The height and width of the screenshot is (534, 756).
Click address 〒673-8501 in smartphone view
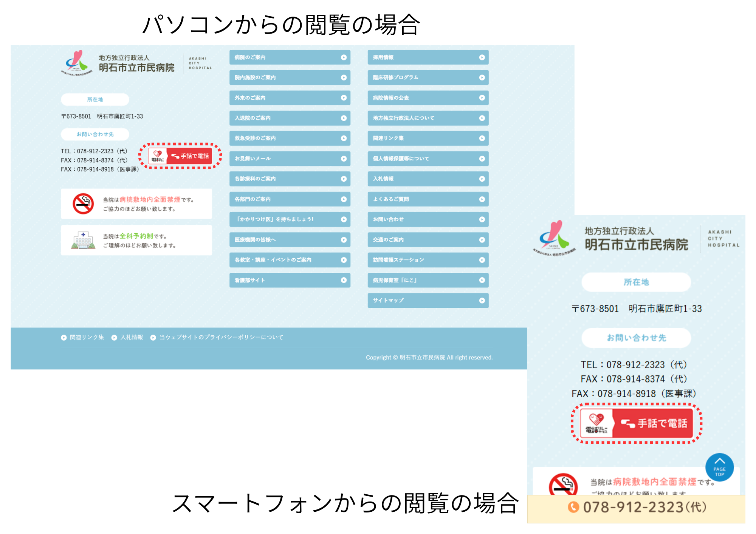click(637, 309)
